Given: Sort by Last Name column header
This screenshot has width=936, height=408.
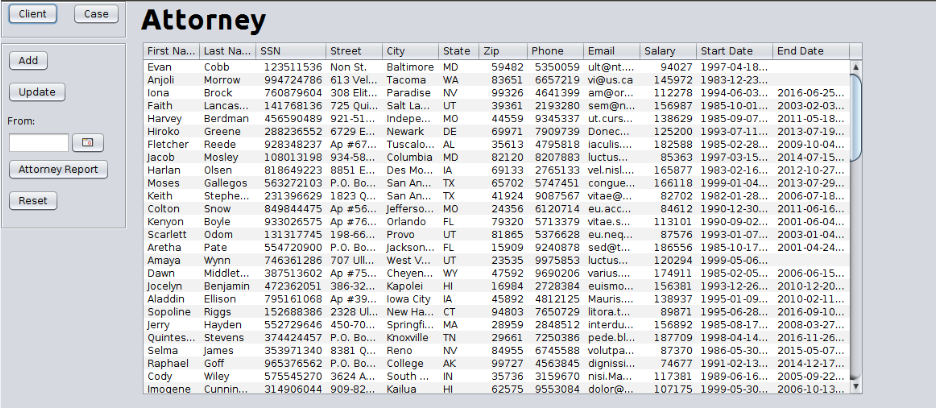Looking at the screenshot, I should point(227,51).
